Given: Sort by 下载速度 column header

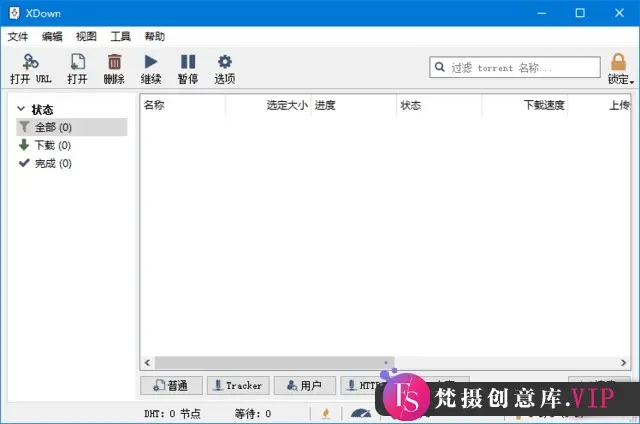Looking at the screenshot, I should [x=525, y=105].
